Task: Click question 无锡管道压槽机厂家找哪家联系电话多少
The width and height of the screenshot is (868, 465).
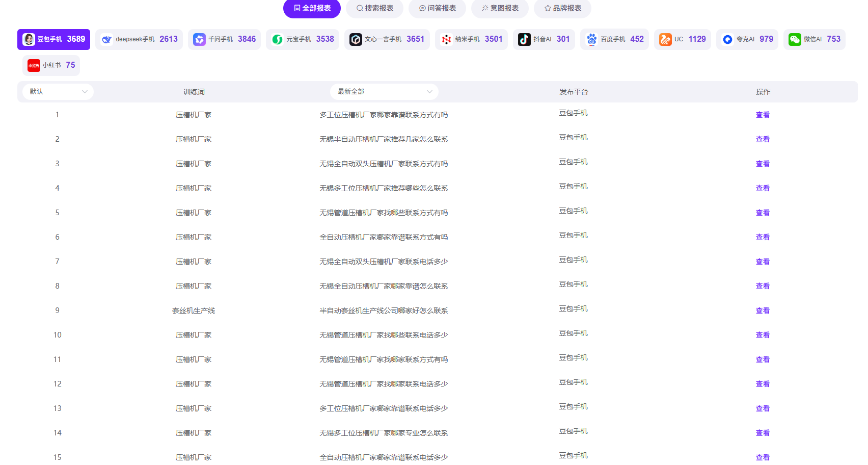Action: (384, 384)
